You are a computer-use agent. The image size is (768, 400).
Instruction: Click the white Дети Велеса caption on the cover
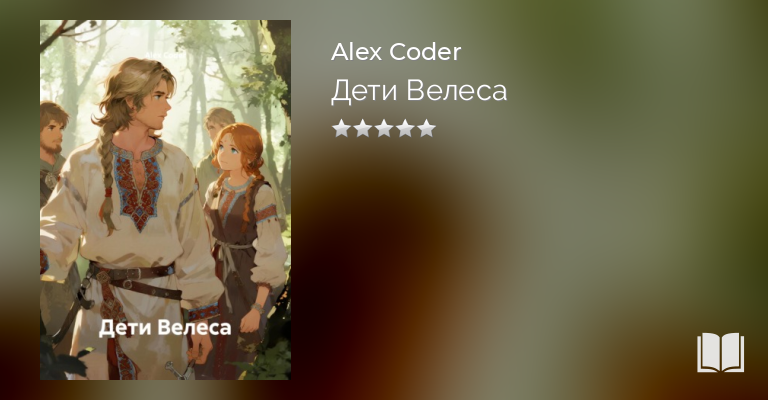[165, 328]
